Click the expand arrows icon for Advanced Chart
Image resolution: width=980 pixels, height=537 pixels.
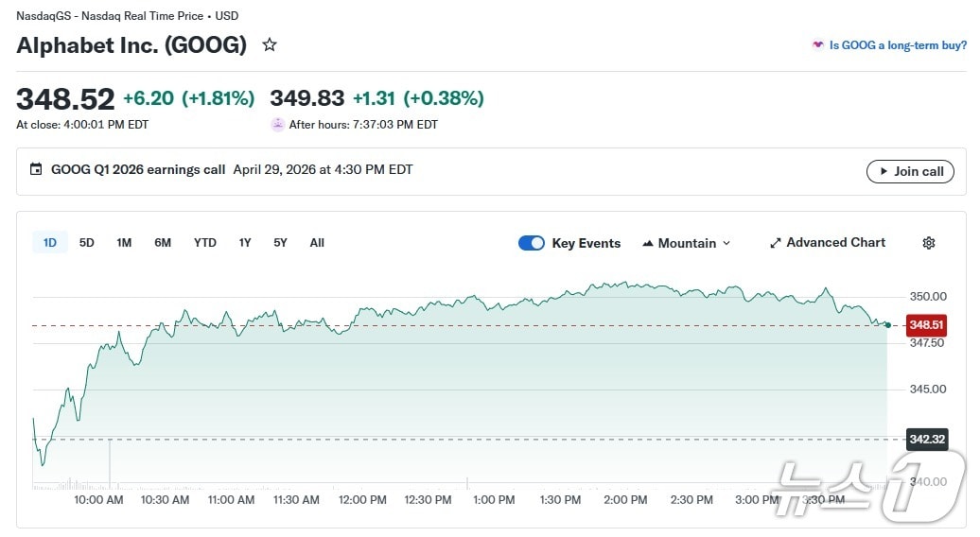776,243
